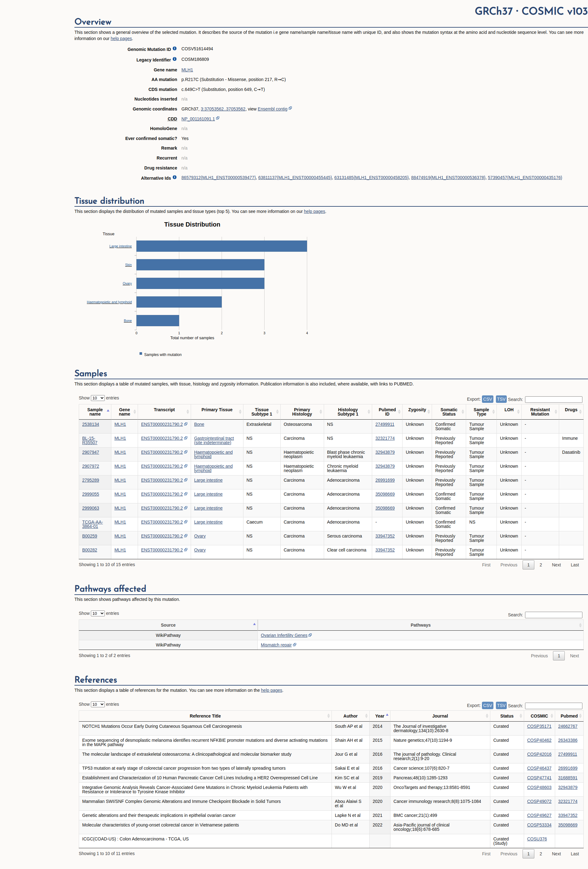The width and height of the screenshot is (588, 869).
Task: Sort samples table by Pubmed ID column
Action: point(387,412)
